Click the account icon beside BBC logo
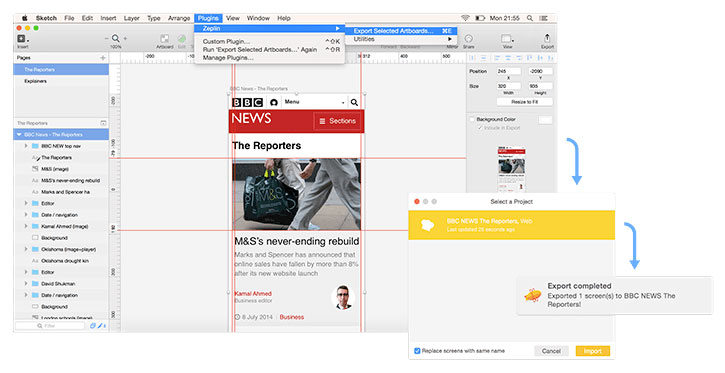This screenshot has width=725, height=373. pos(274,102)
